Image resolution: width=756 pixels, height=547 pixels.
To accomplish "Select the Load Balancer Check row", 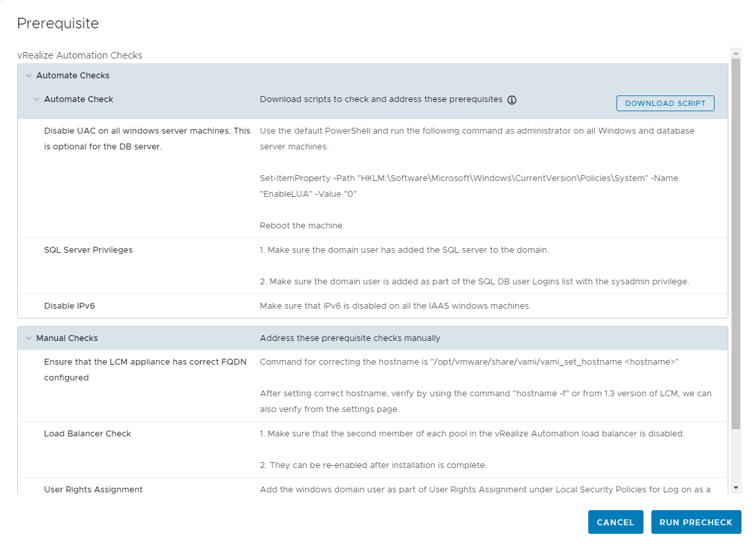I will (88, 434).
